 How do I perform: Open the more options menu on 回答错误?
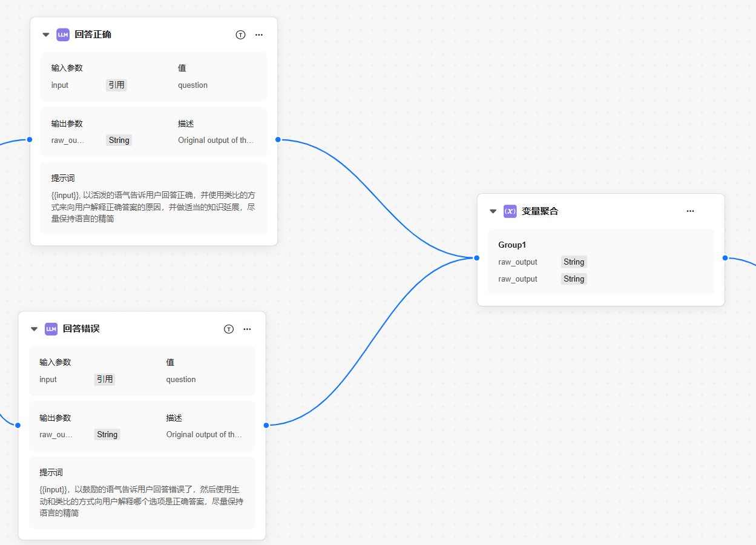click(247, 329)
